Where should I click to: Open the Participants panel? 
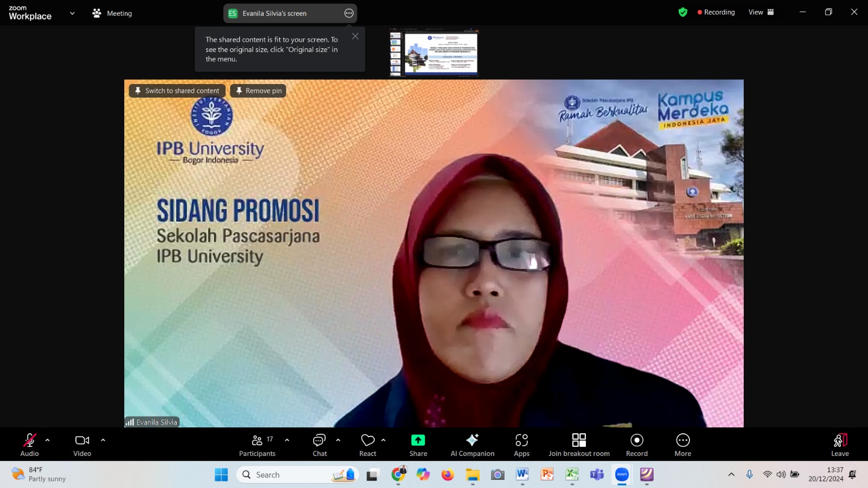coord(257,445)
